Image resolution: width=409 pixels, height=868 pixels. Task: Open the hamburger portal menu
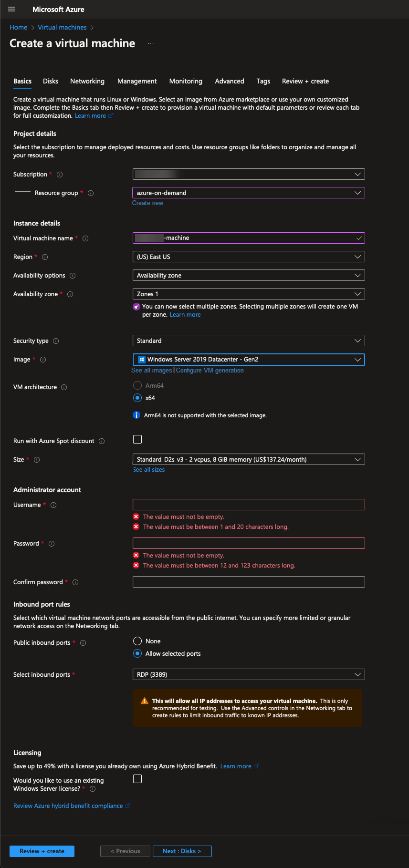click(11, 10)
